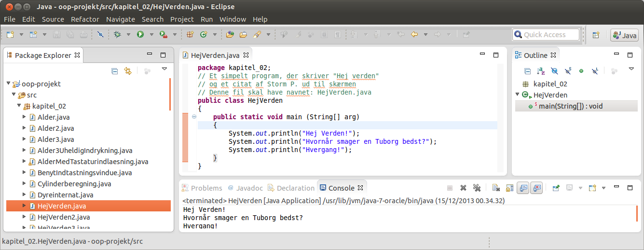The height and width of the screenshot is (250, 644).
Task: Click Remove All Terminated Launches icon
Action: tap(477, 188)
